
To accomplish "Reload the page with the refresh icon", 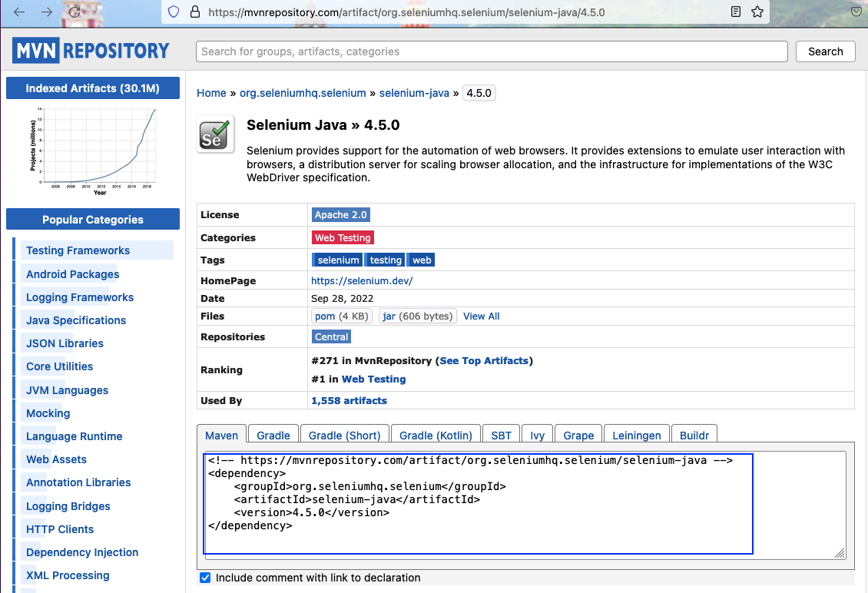I will click(x=75, y=12).
